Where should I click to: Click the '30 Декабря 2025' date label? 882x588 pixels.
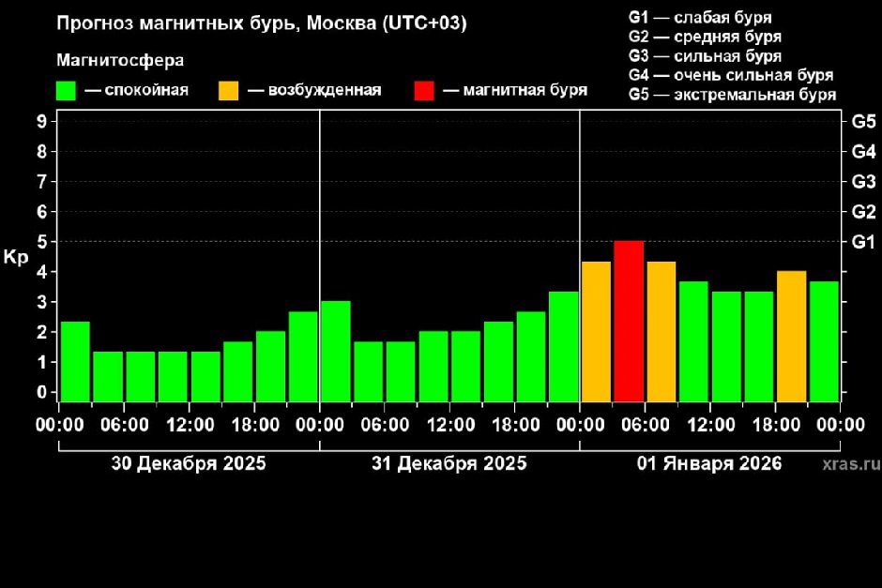point(189,463)
